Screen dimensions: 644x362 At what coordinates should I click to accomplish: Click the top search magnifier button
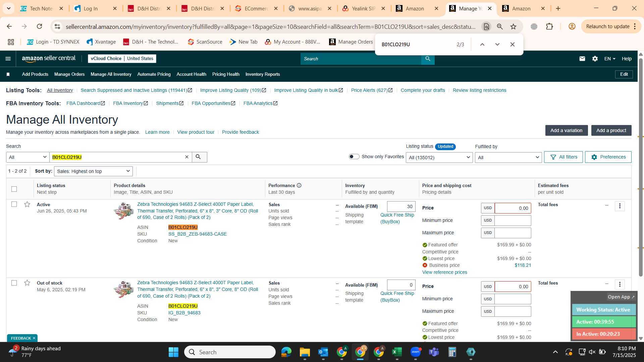(428, 59)
